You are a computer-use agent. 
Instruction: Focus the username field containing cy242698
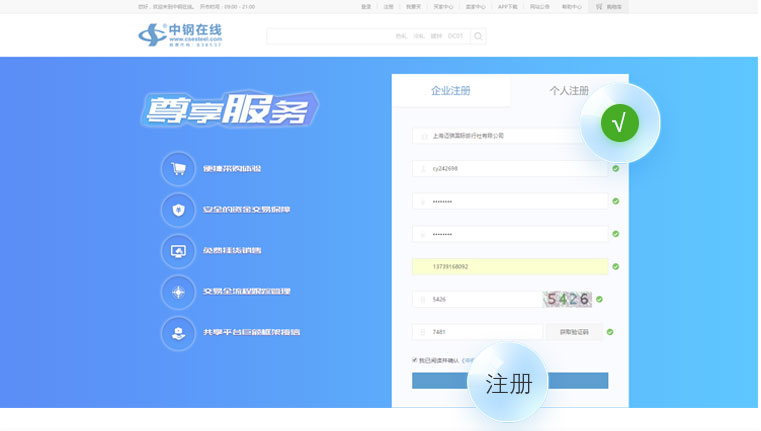(x=510, y=169)
